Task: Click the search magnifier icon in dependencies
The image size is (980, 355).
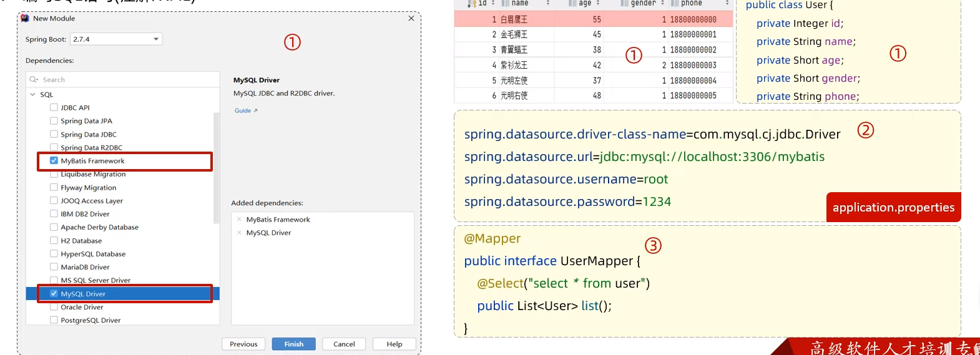Action: click(x=34, y=79)
